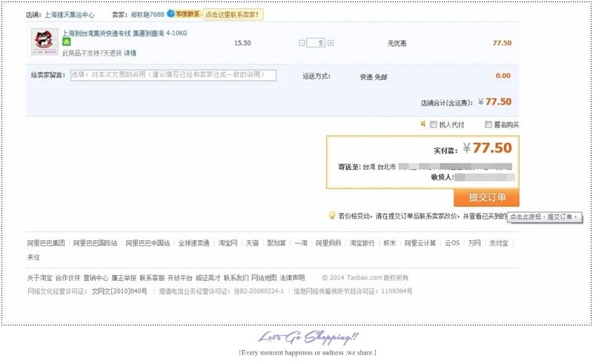This screenshot has height=364, width=593.
Task: Open the 阿里巴巴集团 footer link
Action: pyautogui.click(x=46, y=243)
